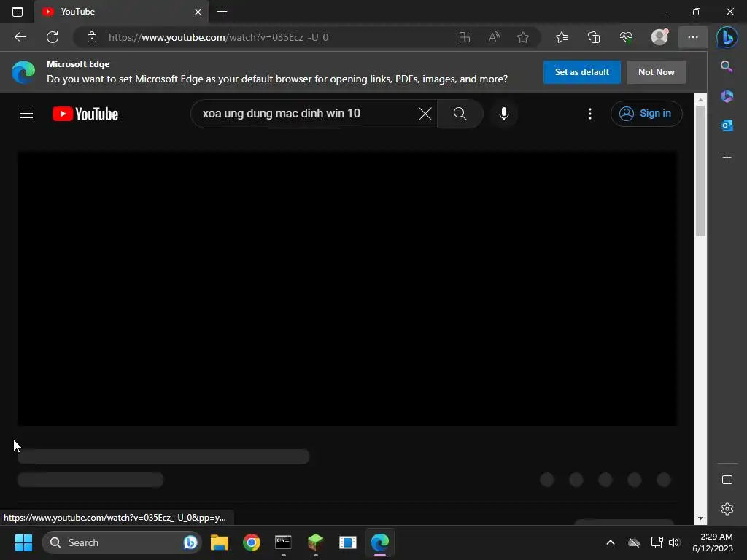The width and height of the screenshot is (747, 560).
Task: Click the address bar URL
Action: coord(218,37)
